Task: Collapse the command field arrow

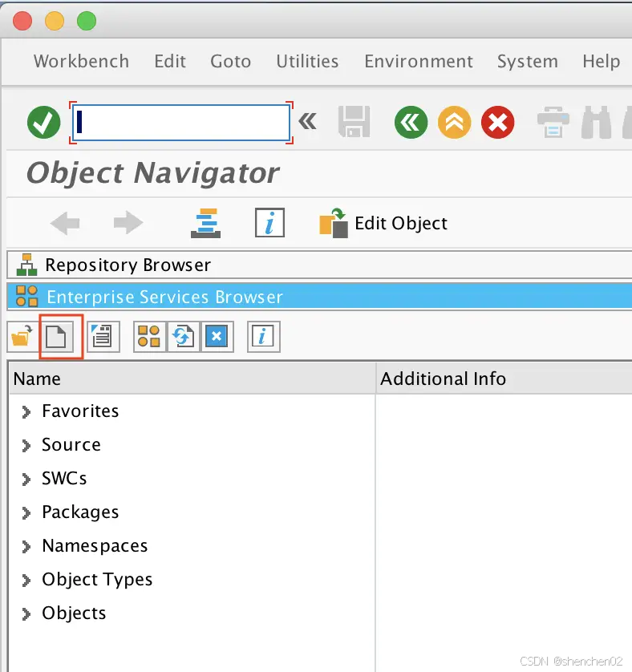Action: [x=307, y=121]
